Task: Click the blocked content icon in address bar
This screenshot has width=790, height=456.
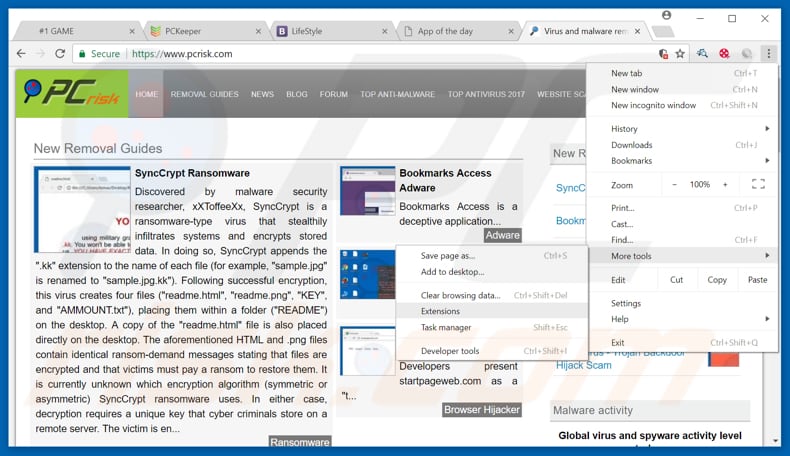Action: (x=663, y=53)
